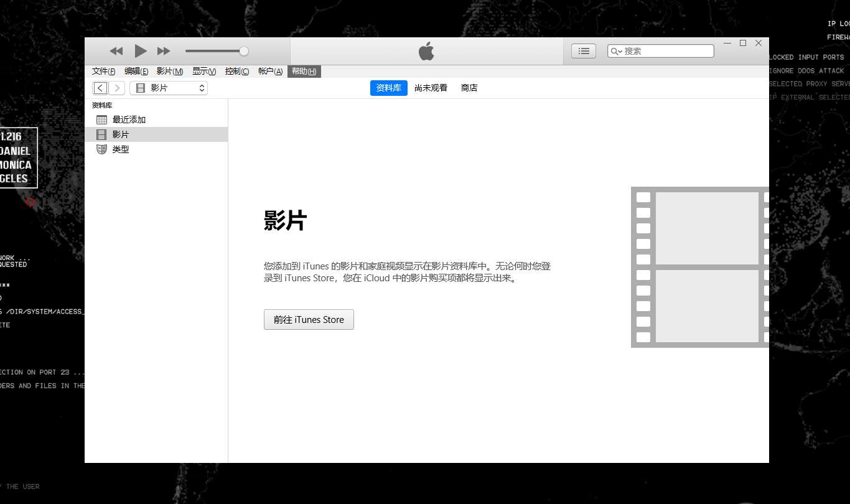Click the 前往 iTunes Store button
The height and width of the screenshot is (504, 850).
point(309,319)
